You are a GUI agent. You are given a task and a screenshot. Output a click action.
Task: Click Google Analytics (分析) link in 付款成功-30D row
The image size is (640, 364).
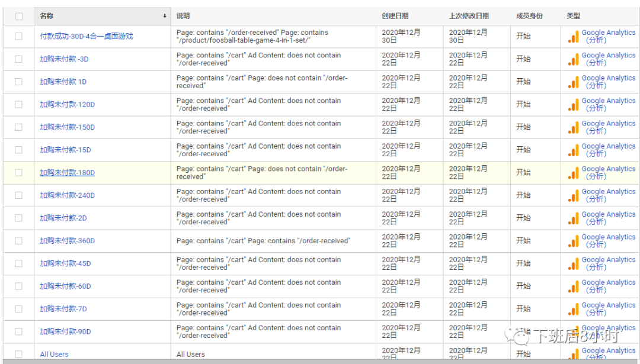tap(609, 36)
